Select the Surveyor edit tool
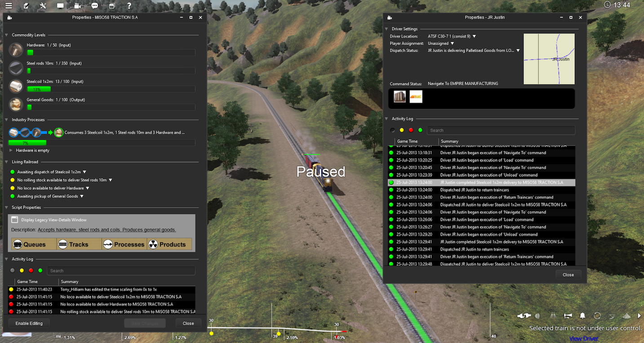 coord(25,6)
